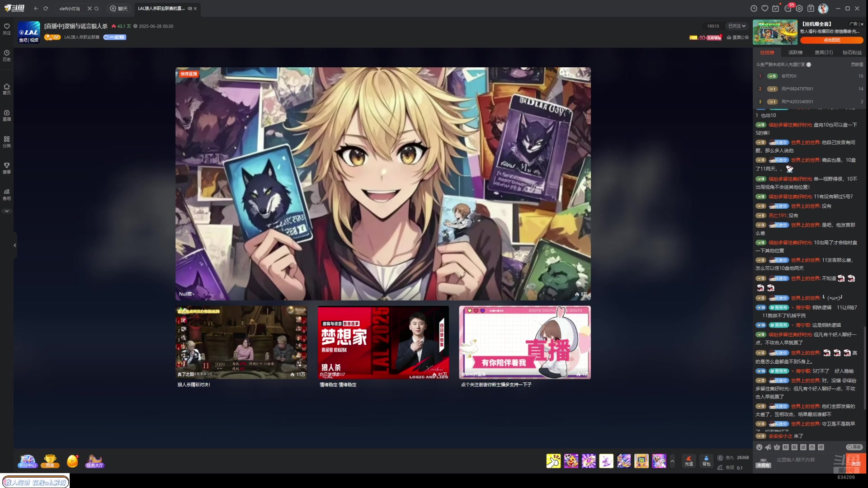Open the 预言 trophy icon at bottom left

(50, 461)
